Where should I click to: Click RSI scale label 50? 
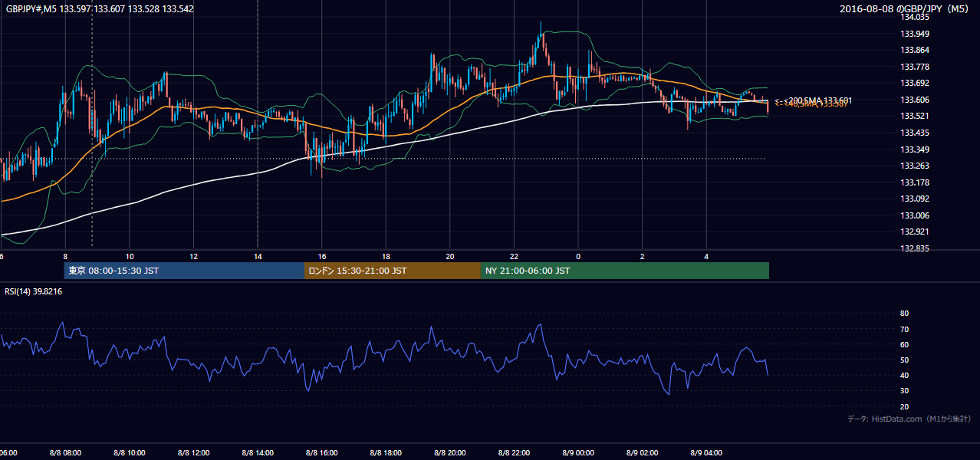904,360
